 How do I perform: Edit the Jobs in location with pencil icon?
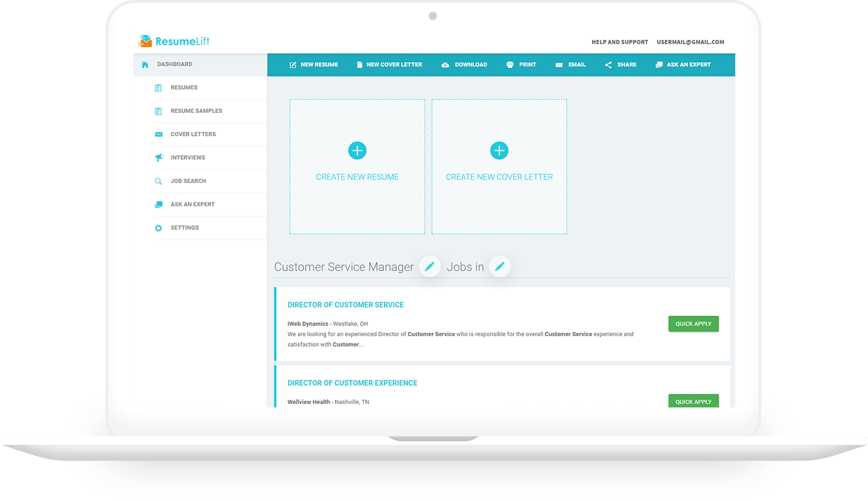point(500,267)
